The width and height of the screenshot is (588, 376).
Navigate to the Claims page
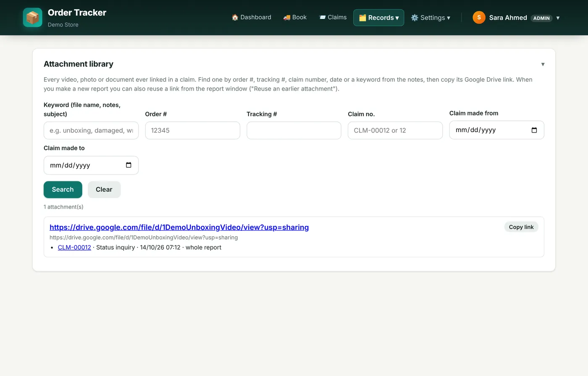tap(333, 17)
